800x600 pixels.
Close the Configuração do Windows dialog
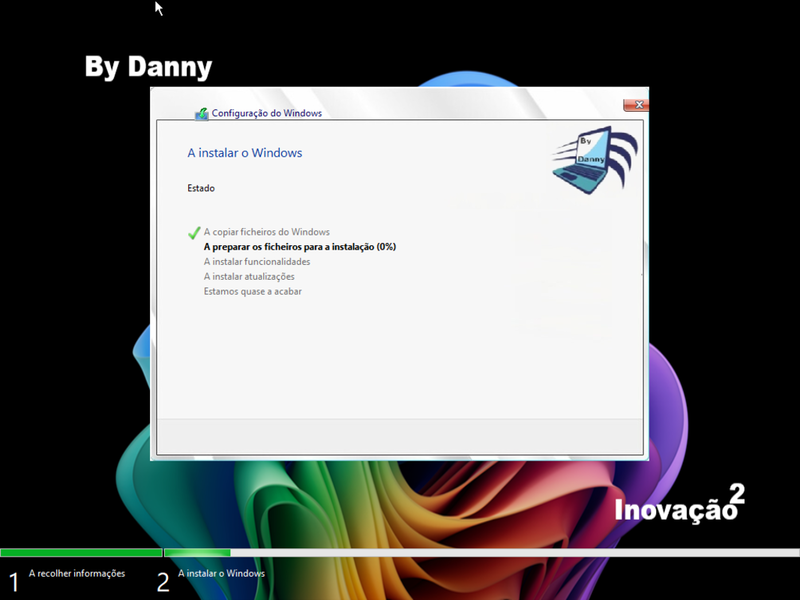pos(636,105)
